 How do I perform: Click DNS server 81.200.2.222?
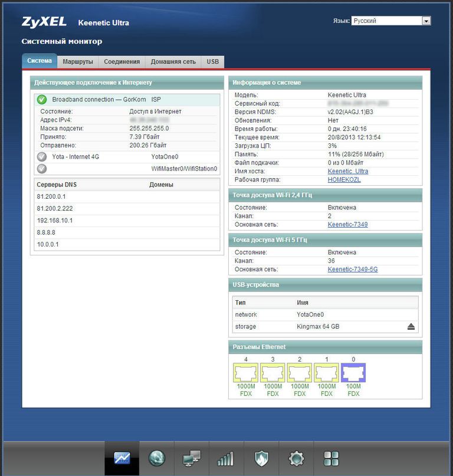[x=55, y=209]
